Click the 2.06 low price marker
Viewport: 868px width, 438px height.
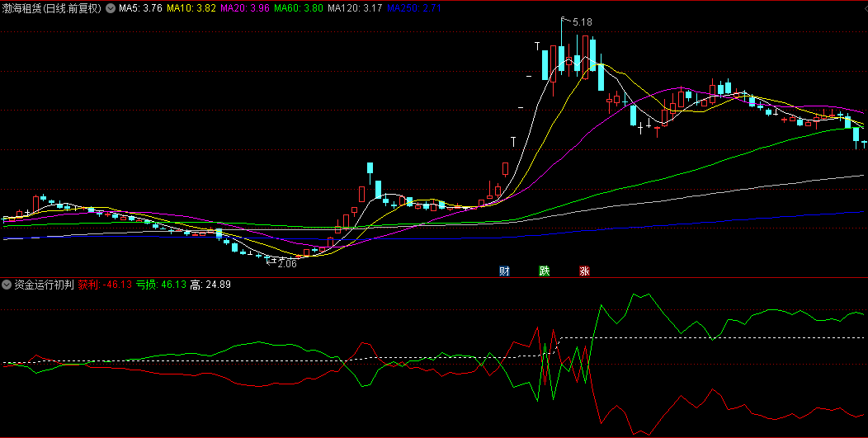tap(287, 264)
